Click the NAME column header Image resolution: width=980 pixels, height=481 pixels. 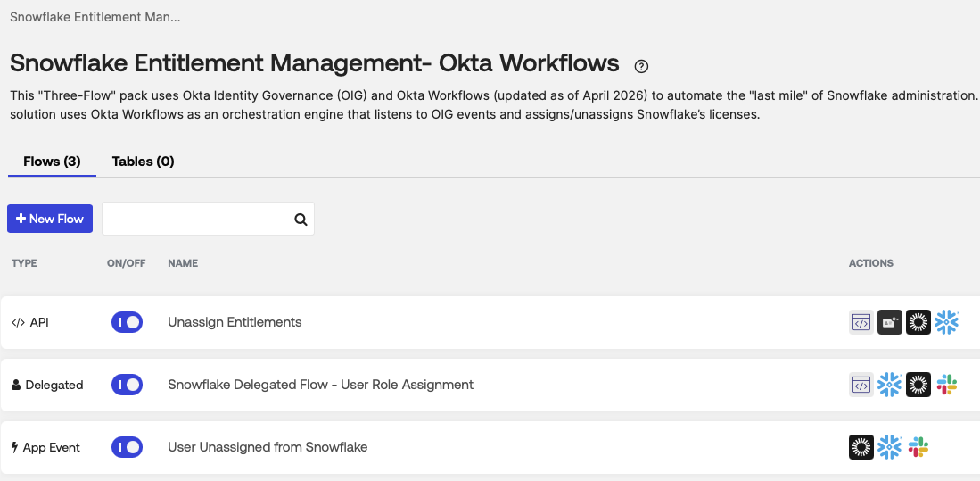(x=183, y=263)
